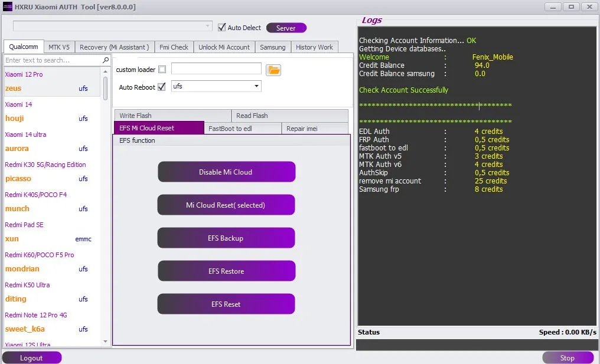
Task: Open the ufs storage type dropdown
Action: (x=216, y=86)
